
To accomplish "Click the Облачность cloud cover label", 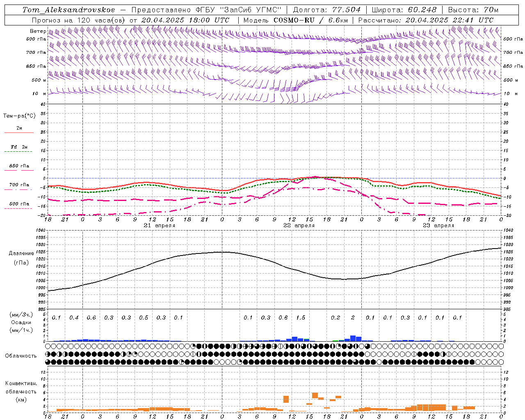I will click(x=21, y=356).
